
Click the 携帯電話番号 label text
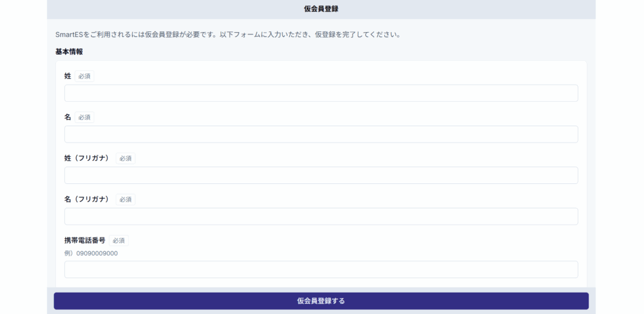(x=85, y=241)
